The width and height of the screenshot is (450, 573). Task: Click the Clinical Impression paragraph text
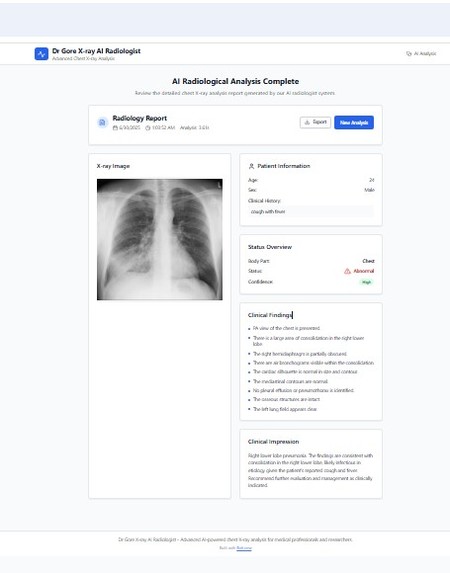(x=310, y=470)
